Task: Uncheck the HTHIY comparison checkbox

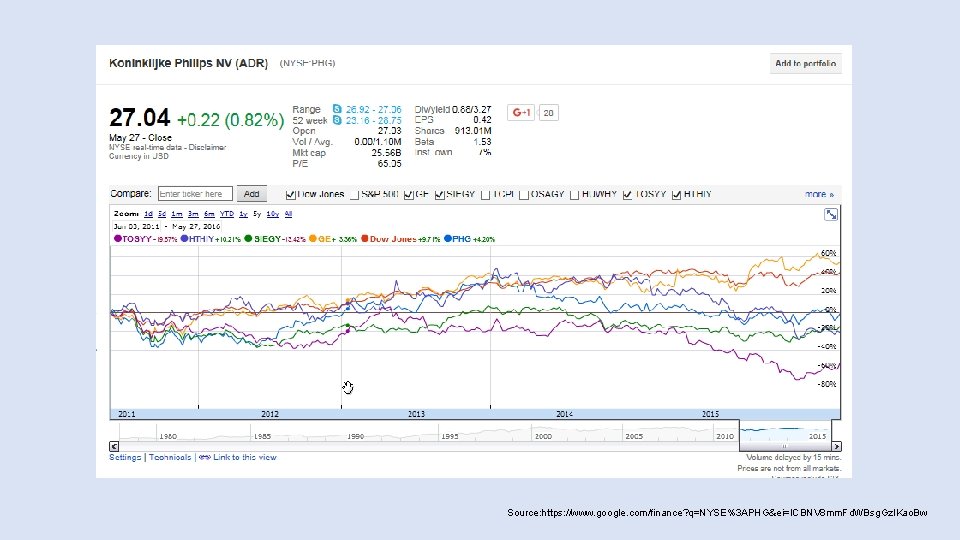Action: pyautogui.click(x=677, y=195)
